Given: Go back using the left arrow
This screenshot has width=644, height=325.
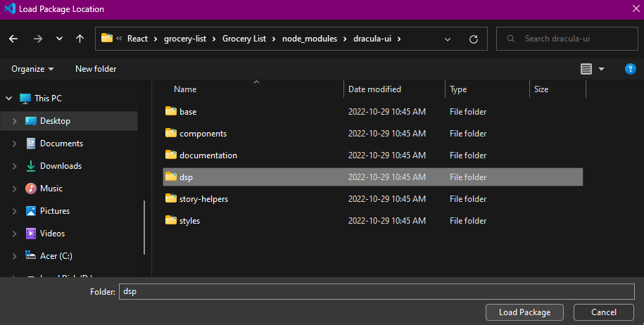Looking at the screenshot, I should click(x=13, y=39).
